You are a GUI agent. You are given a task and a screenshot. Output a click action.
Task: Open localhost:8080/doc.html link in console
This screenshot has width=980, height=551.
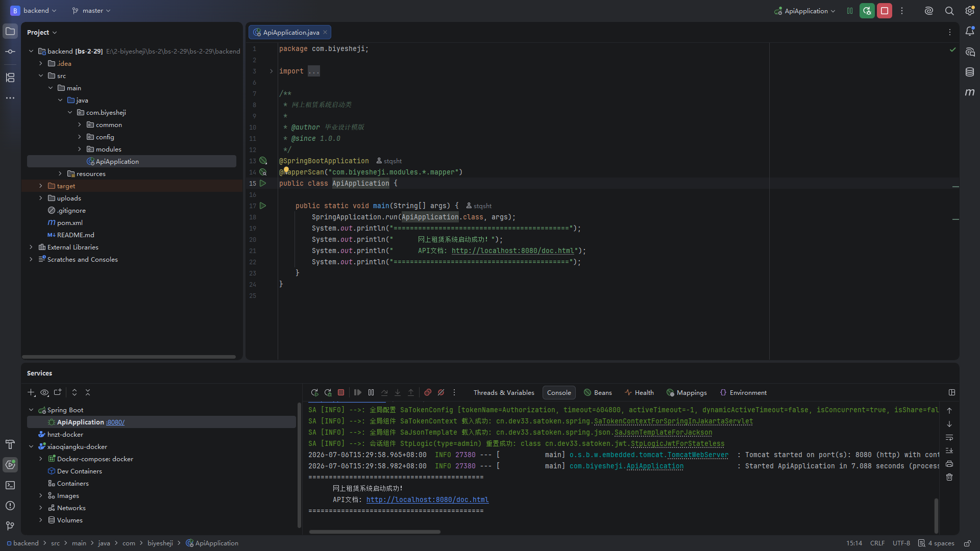tap(427, 499)
